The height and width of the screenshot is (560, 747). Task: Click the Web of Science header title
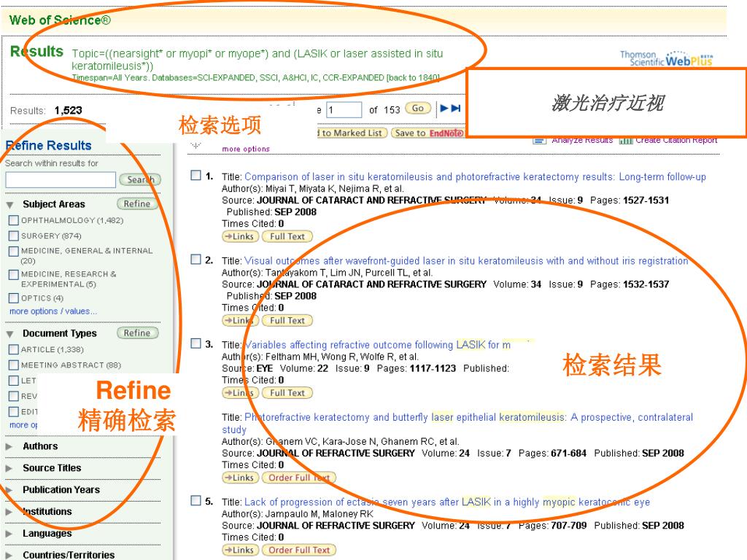[x=60, y=20]
